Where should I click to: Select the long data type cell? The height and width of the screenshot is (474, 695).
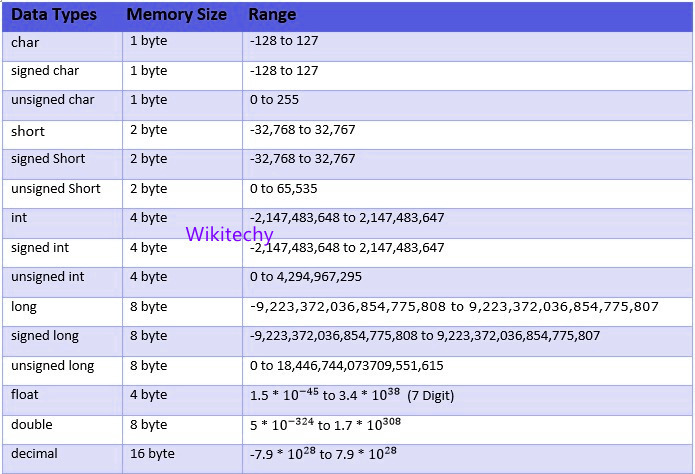[x=24, y=307]
